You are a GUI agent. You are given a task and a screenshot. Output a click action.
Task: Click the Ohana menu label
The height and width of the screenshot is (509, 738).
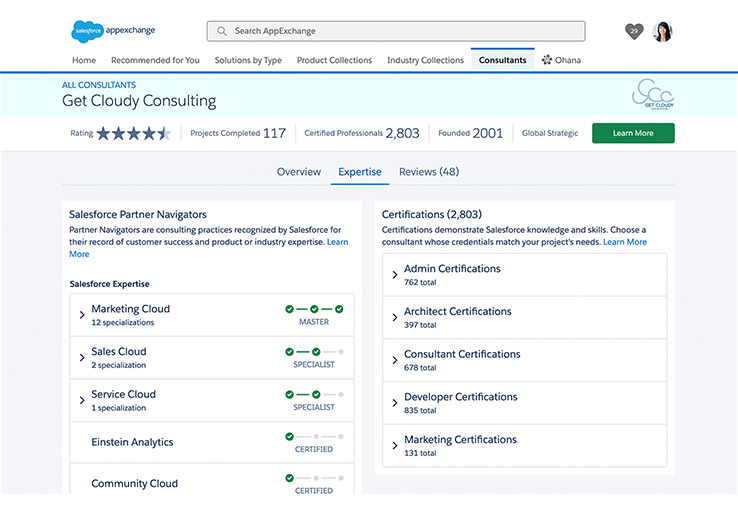[568, 60]
